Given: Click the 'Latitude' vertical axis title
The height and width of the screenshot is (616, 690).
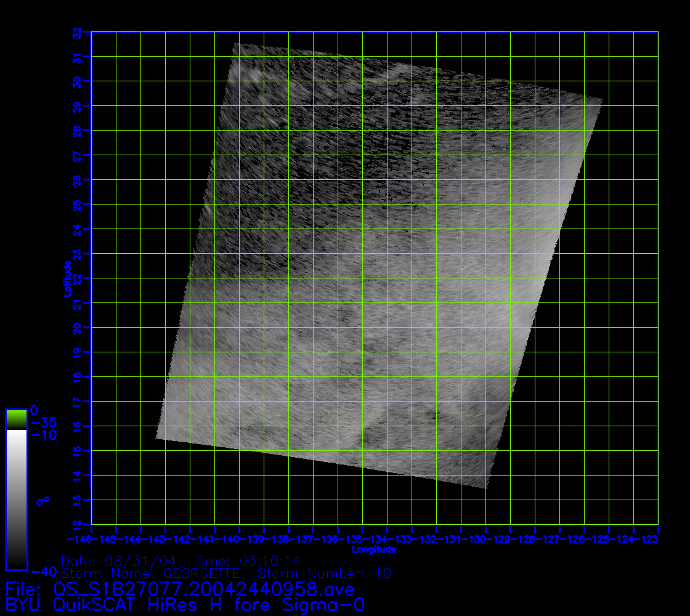Looking at the screenshot, I should [66, 278].
